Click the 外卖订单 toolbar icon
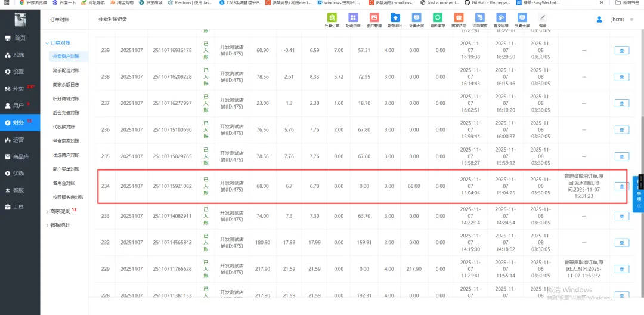Viewport: 644px width, 315px height. coord(332,20)
